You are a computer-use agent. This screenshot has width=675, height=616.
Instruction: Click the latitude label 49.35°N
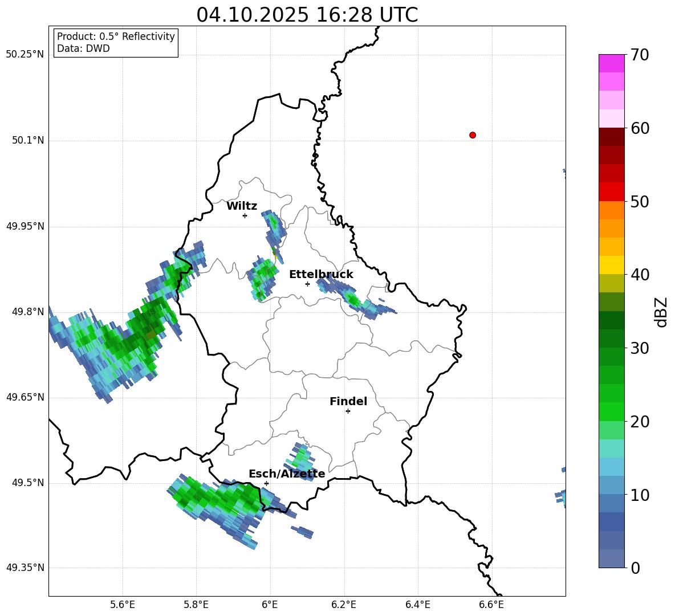[x=25, y=568]
